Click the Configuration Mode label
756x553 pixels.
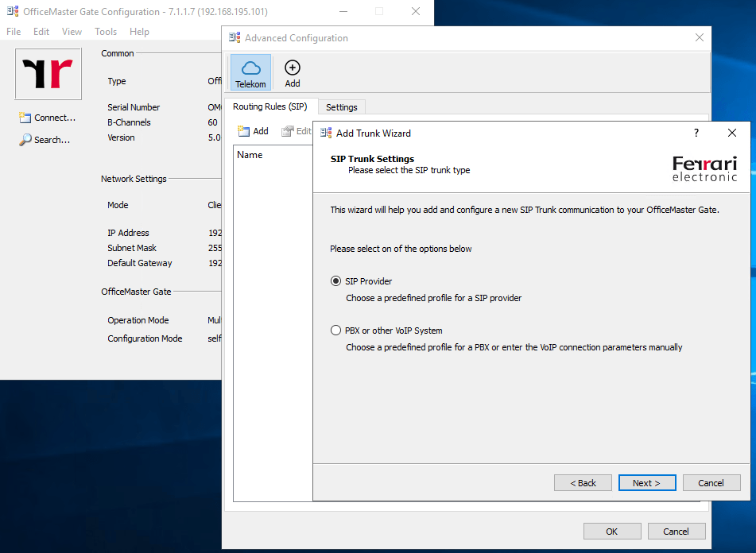click(145, 338)
